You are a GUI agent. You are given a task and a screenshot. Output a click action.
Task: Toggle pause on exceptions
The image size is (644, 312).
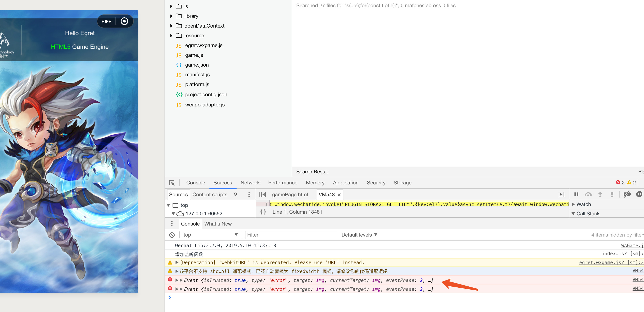tap(639, 194)
